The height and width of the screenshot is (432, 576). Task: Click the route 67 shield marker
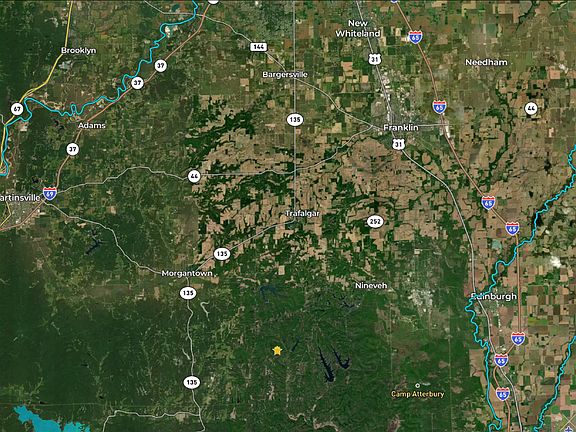[17, 109]
